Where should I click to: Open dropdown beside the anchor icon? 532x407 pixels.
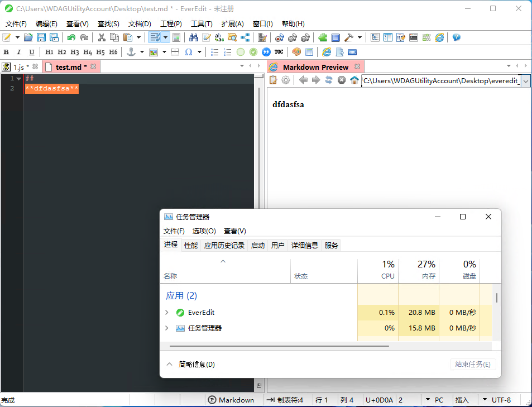(x=142, y=52)
